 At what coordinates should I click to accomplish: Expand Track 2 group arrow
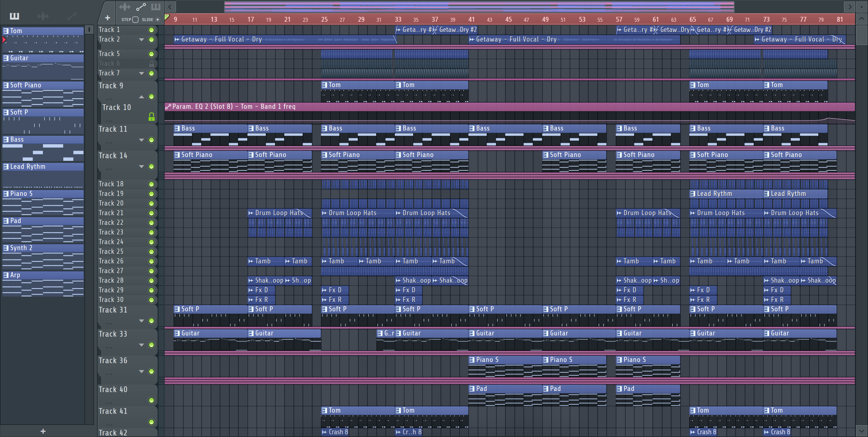[x=142, y=40]
